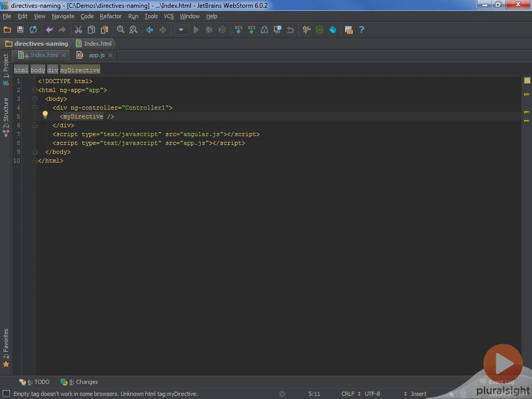Open the Tools menu
This screenshot has width=532, height=399.
pos(151,16)
